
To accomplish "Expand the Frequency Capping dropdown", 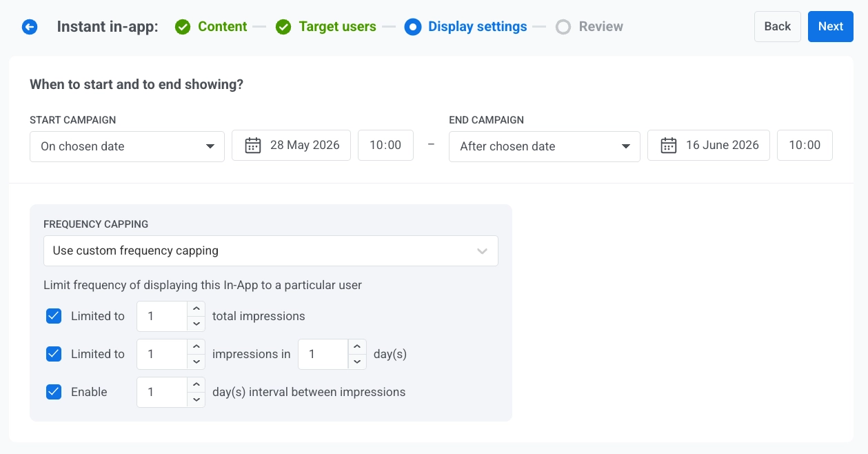I will coord(270,251).
